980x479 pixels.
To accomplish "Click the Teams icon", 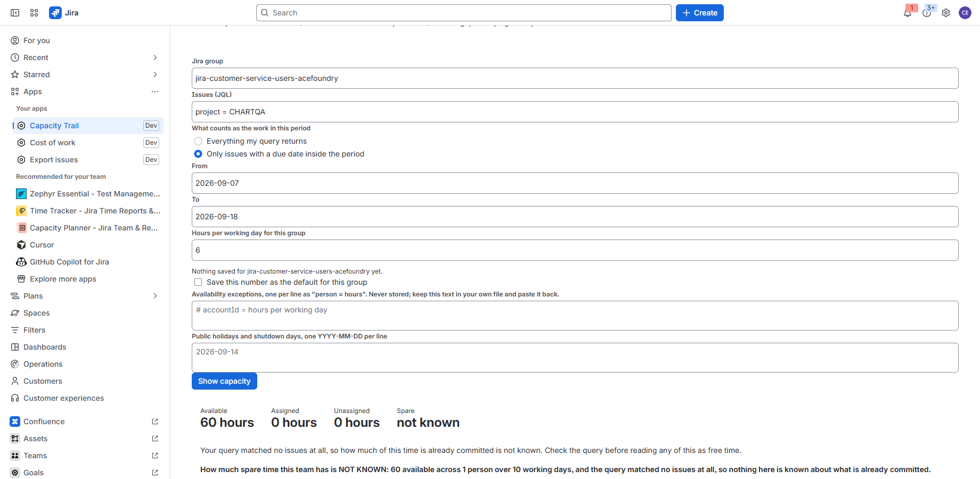I will coord(15,456).
